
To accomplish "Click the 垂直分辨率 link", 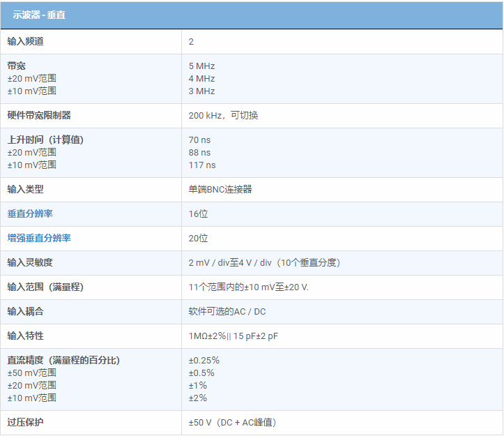I will [30, 213].
